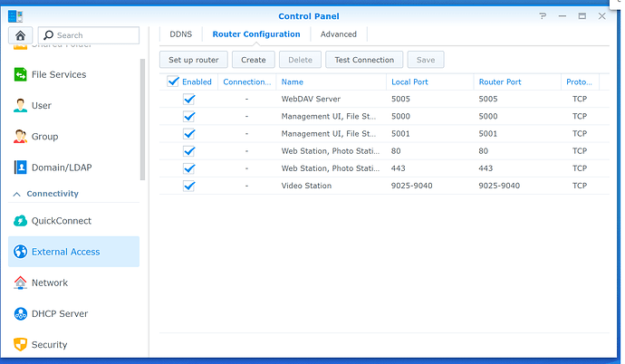Screen dimensions: 625x364
Task: Open the Advanced tab
Action: point(339,34)
